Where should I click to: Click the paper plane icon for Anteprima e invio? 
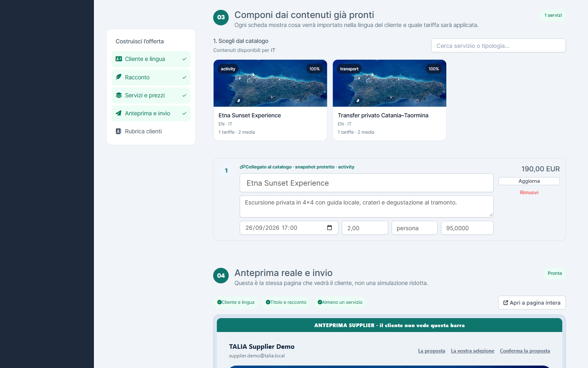tap(119, 113)
